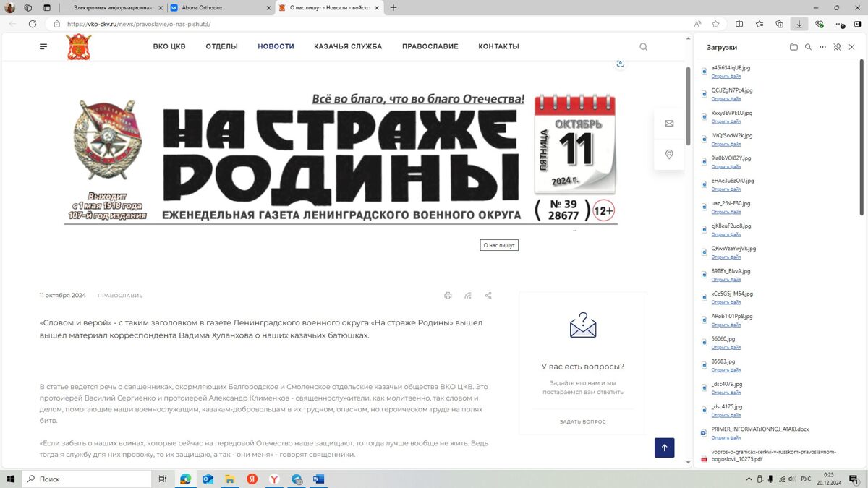
Task: Click the taskbar Поиск search box
Action: click(x=87, y=479)
